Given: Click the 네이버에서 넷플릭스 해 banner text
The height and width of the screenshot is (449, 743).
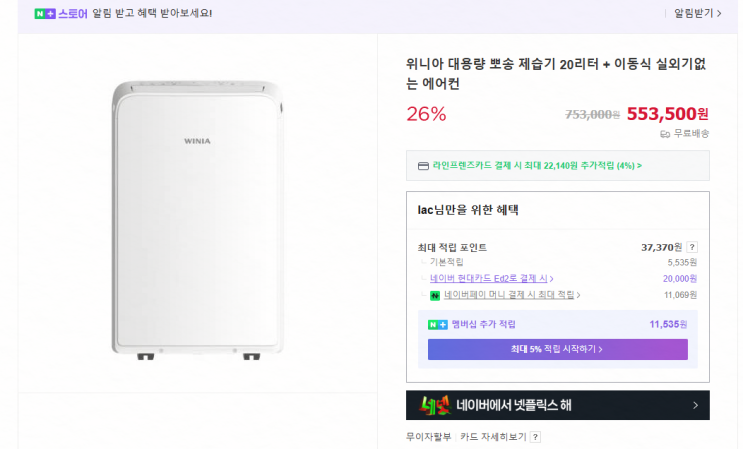Looking at the screenshot, I should [x=514, y=405].
